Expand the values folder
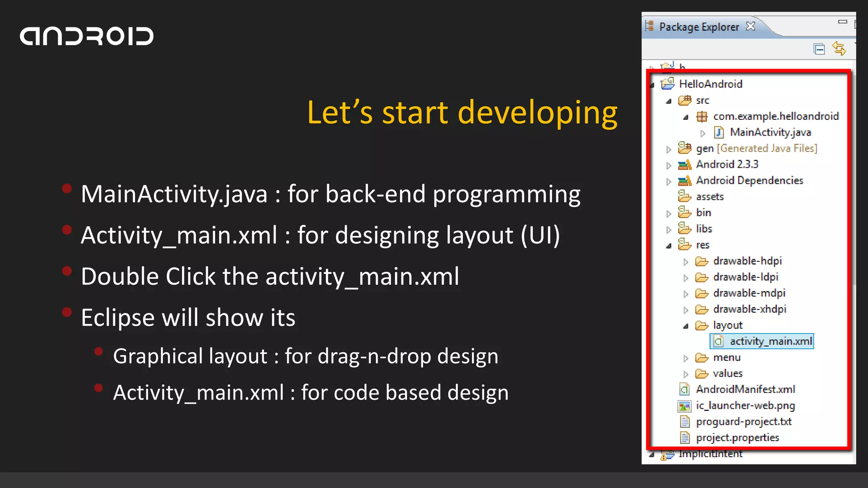868x488 pixels. pos(686,374)
